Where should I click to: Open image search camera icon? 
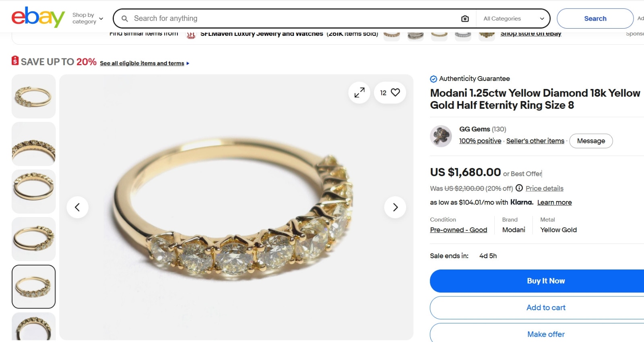(x=465, y=19)
